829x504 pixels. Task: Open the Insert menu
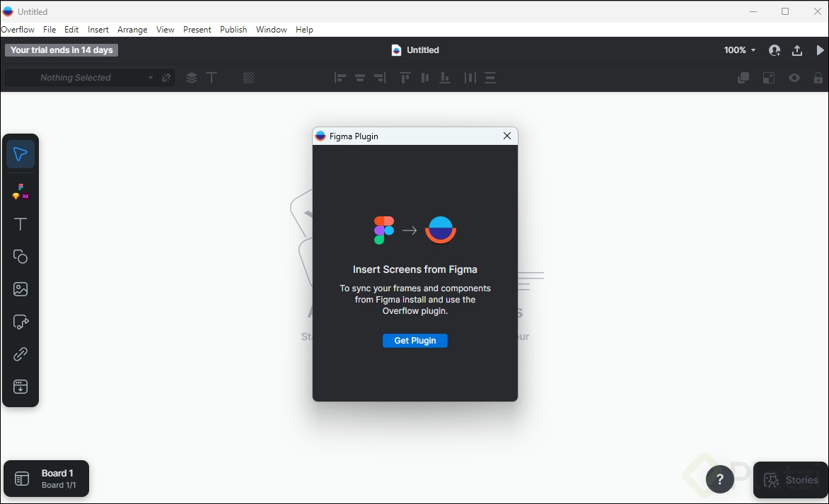(x=98, y=30)
